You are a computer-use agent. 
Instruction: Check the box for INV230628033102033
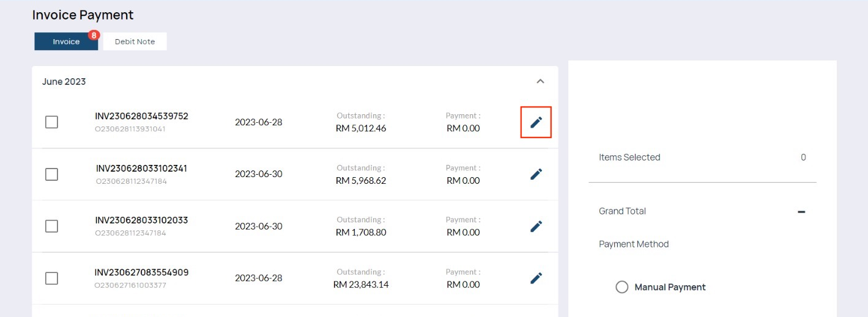pos(52,226)
